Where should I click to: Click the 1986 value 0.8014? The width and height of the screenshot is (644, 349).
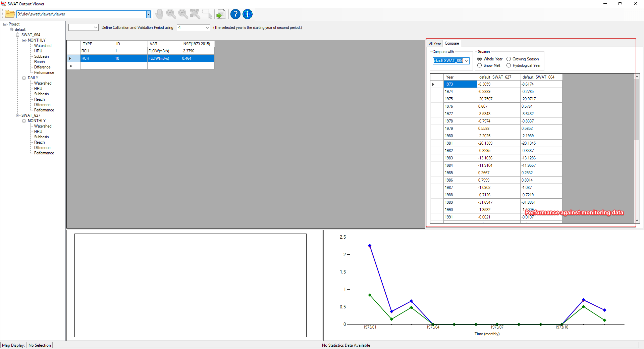[x=541, y=180]
